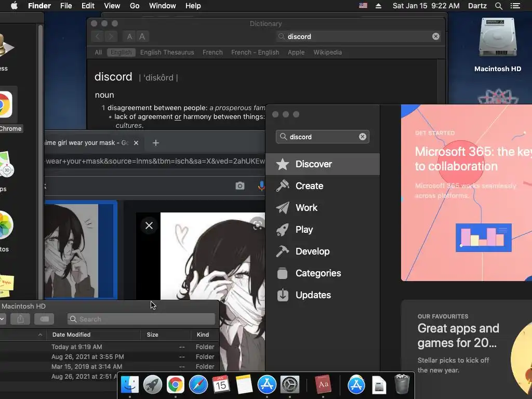Open Notification Center list icon
This screenshot has width=532, height=399.
tap(515, 6)
